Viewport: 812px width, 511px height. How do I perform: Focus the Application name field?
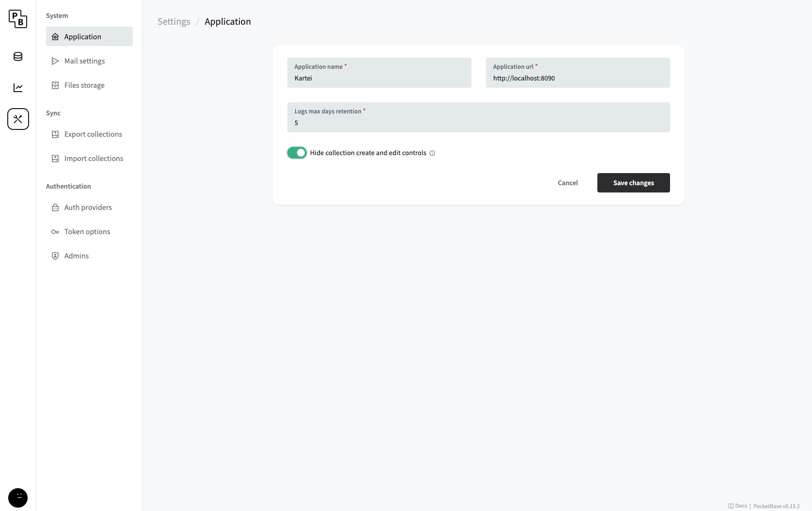[x=379, y=73]
